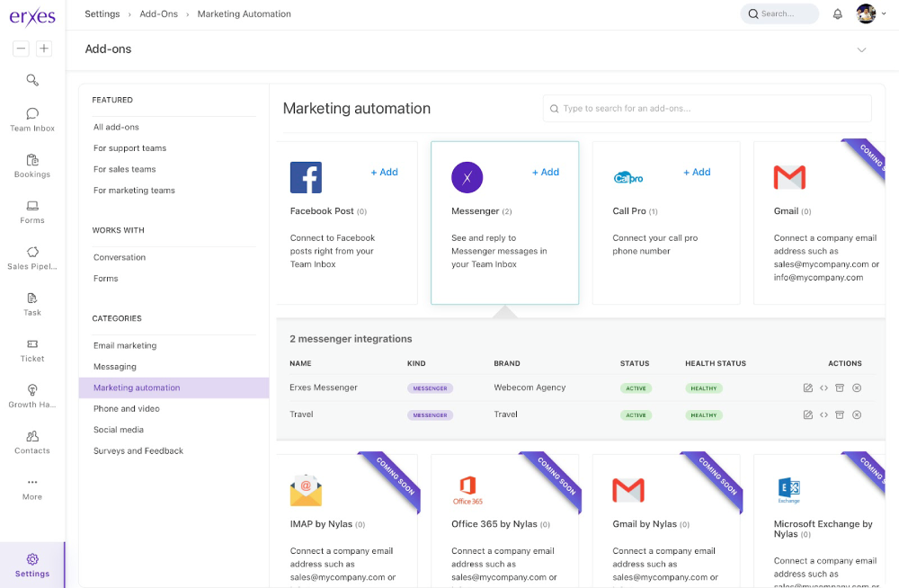Select All add-ons filter
899x588 pixels.
pos(116,127)
